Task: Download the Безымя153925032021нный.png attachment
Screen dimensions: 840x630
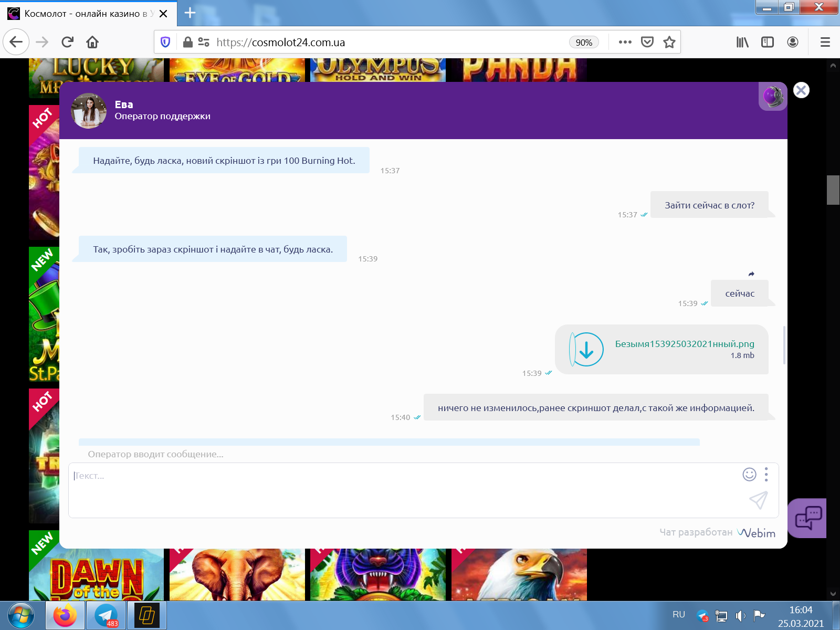Action: (586, 349)
